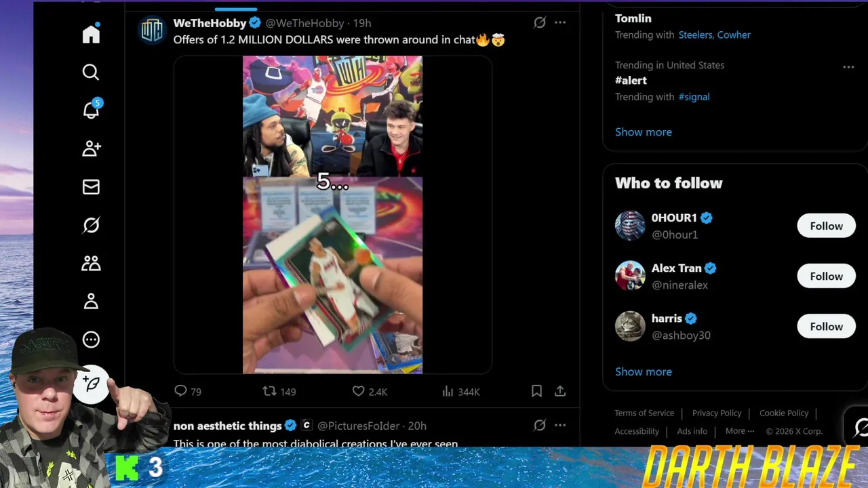The image size is (868, 488).
Task: Play the WeTheHobby card video
Action: [x=333, y=215]
